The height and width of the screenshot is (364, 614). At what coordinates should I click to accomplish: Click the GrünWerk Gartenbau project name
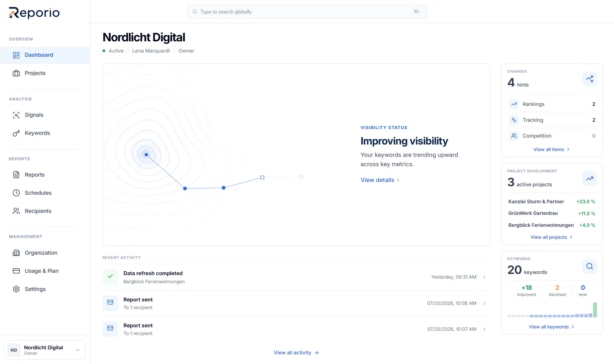click(533, 214)
